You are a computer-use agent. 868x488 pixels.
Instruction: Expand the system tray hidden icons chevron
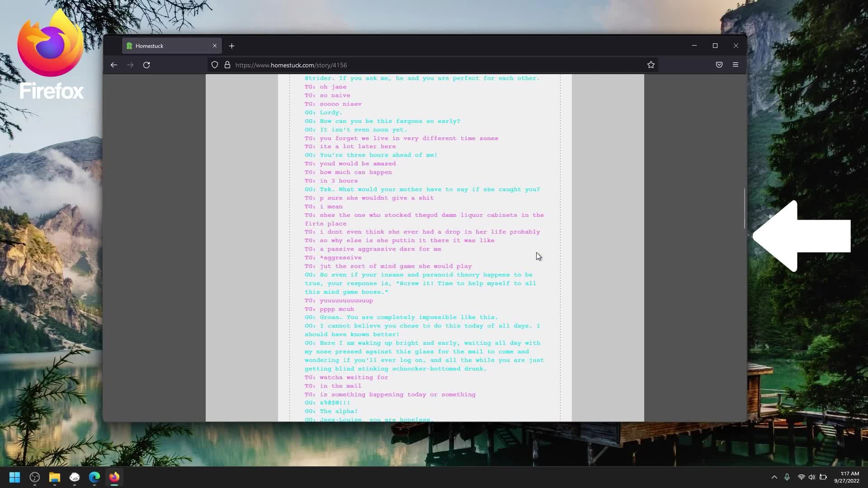tap(774, 477)
